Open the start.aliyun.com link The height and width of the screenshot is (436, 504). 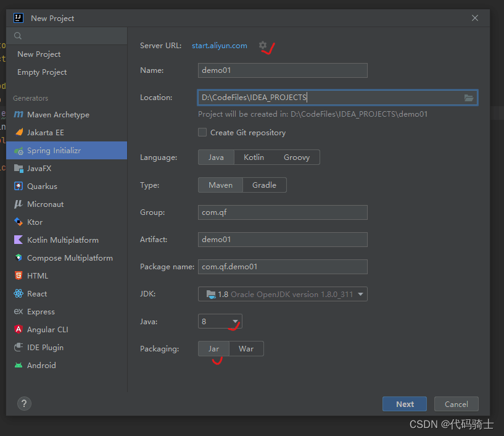pyautogui.click(x=218, y=45)
